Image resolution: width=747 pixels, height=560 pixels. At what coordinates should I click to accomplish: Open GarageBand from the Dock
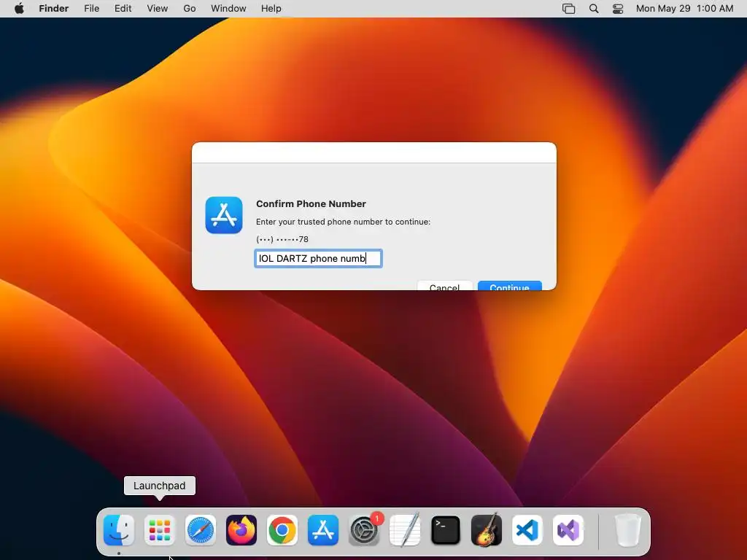487,529
